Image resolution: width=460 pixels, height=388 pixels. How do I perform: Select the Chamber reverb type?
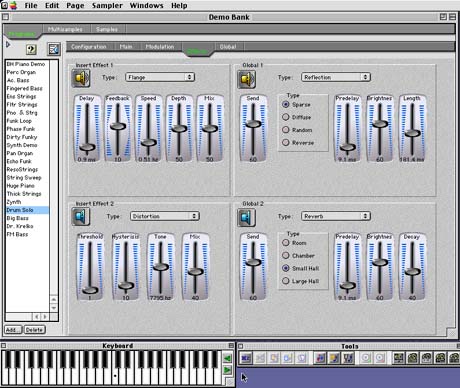[286, 255]
